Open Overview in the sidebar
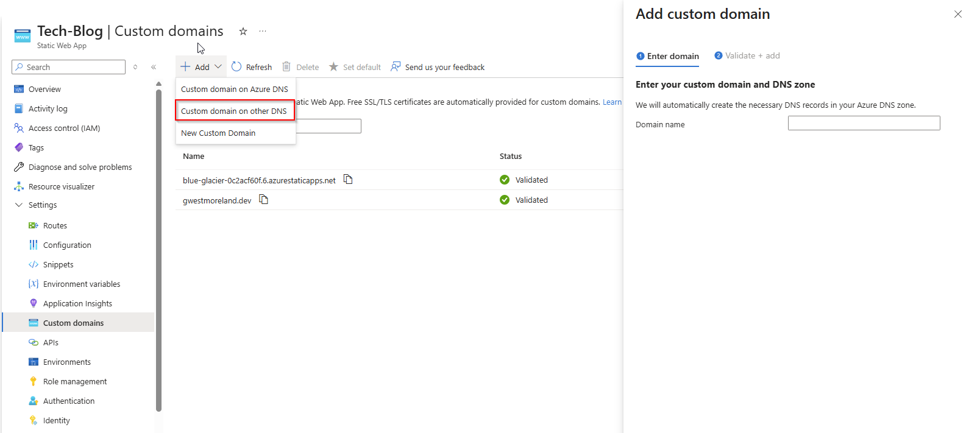Viewport: 980px width, 433px height. click(x=44, y=89)
